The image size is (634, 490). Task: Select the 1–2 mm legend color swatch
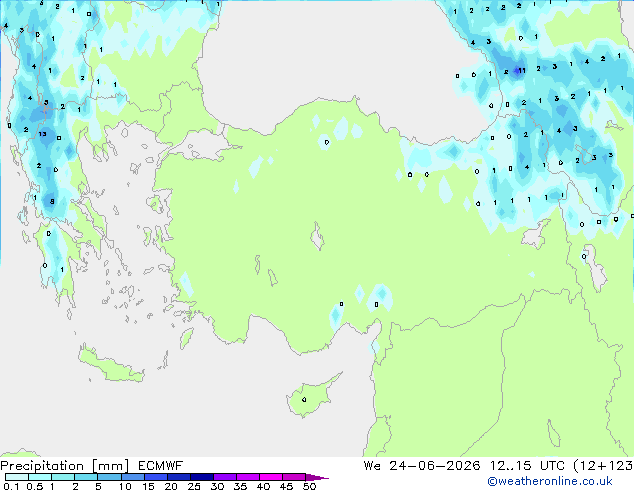click(x=63, y=477)
